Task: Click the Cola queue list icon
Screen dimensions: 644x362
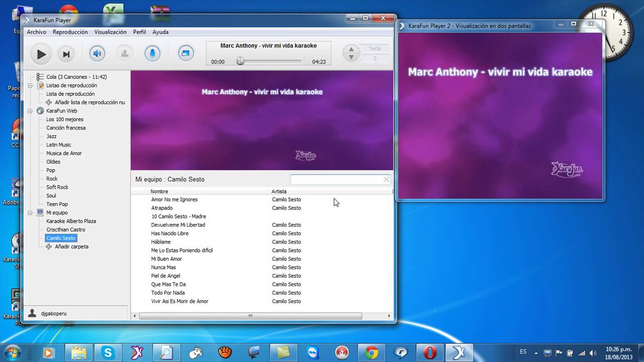Action: coord(40,77)
